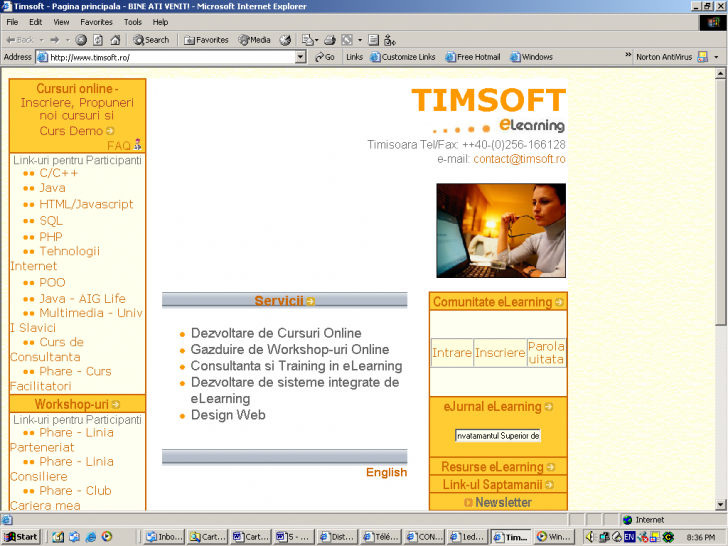The width and height of the screenshot is (728, 546).
Task: Open the Favorites menu
Action: click(x=96, y=21)
